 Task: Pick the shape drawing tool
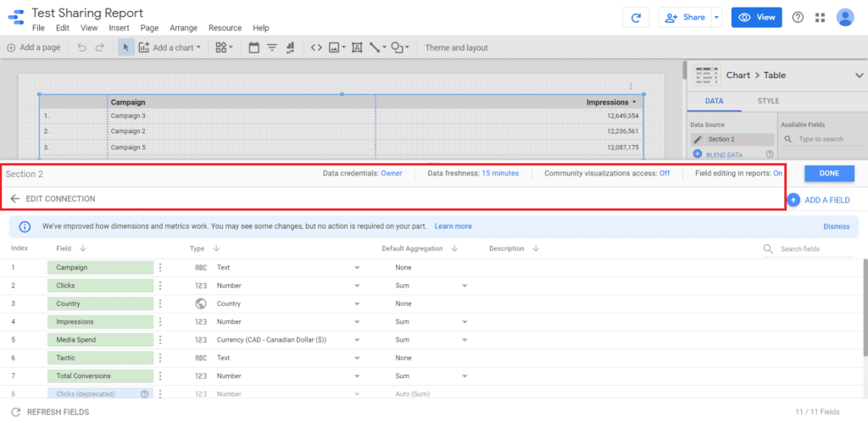click(x=400, y=47)
